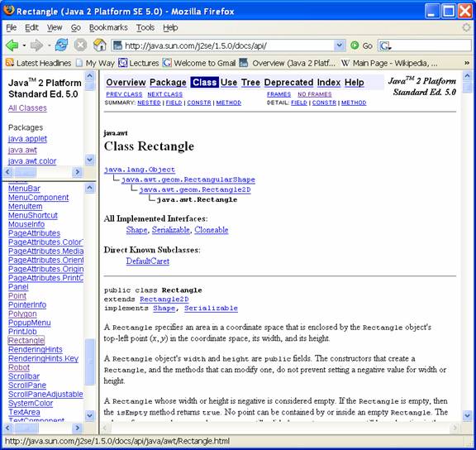
Task: Open java.awt.geom.RectangularShape link
Action: click(x=188, y=180)
